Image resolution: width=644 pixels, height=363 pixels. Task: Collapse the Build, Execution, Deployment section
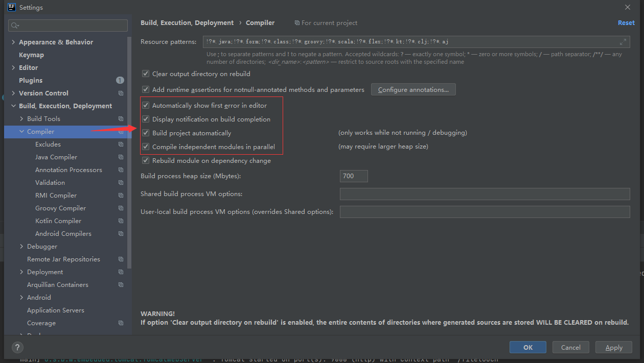click(13, 106)
